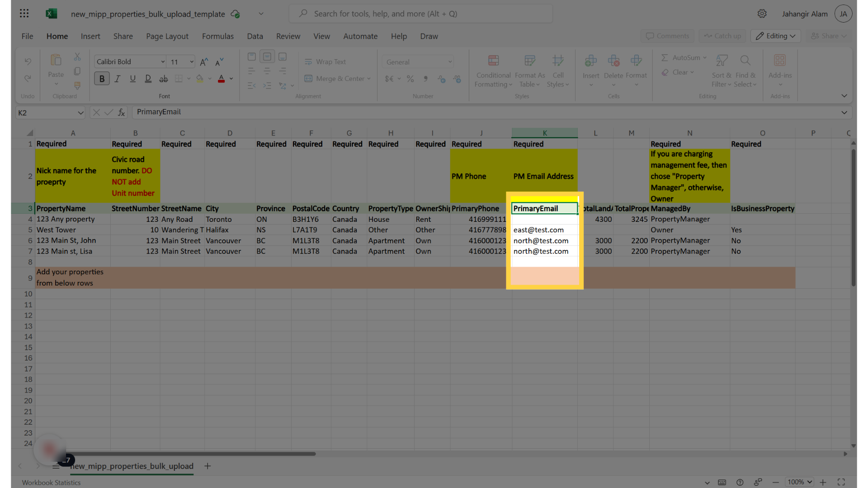
Task: Expand the Merge & Center dropdown arrow
Action: coord(369,79)
